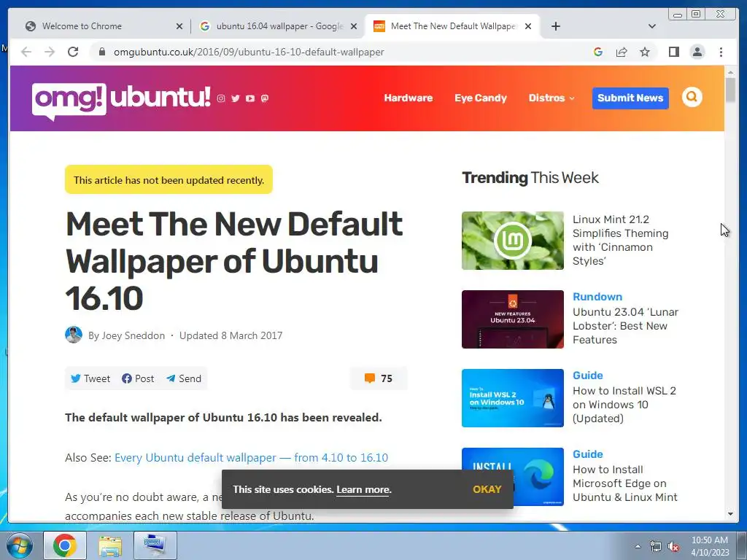Open omg ubuntu Instagram icon
Image resolution: width=747 pixels, height=560 pixels.
point(221,98)
